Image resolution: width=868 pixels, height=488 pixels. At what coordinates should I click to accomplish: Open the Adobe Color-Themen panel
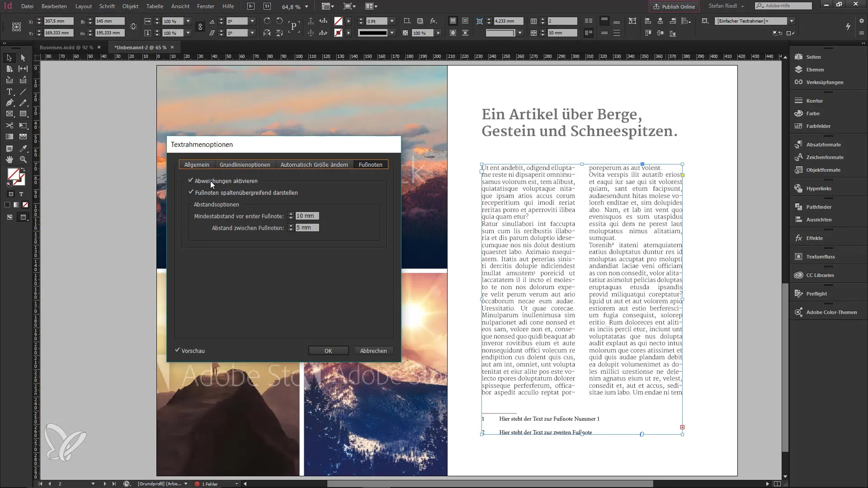click(831, 312)
